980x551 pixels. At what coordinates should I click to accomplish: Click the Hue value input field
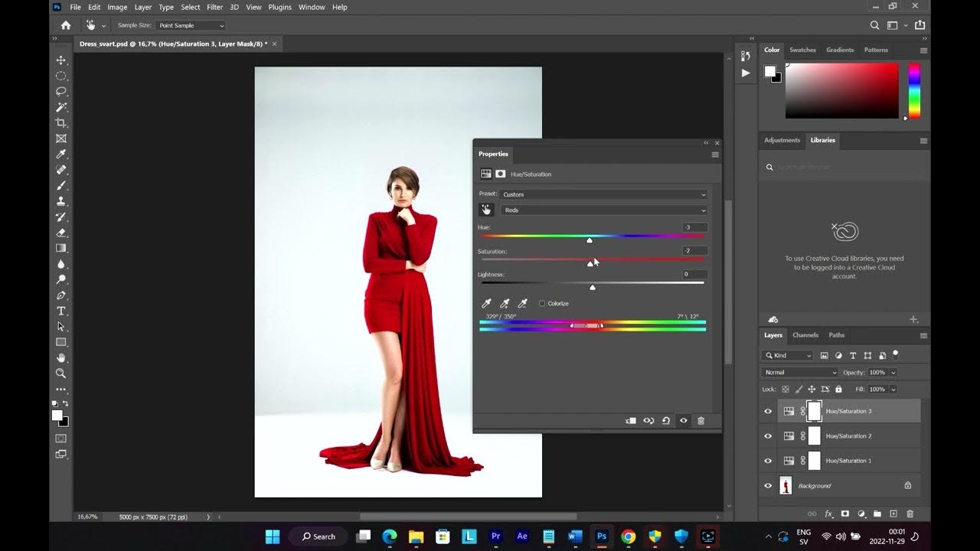click(694, 227)
